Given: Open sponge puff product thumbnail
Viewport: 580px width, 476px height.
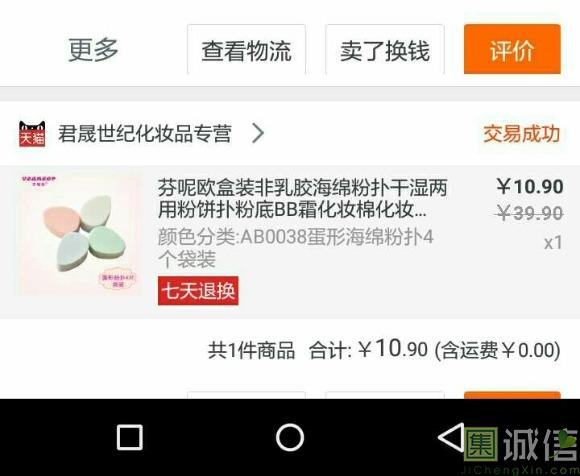Looking at the screenshot, I should tap(78, 234).
